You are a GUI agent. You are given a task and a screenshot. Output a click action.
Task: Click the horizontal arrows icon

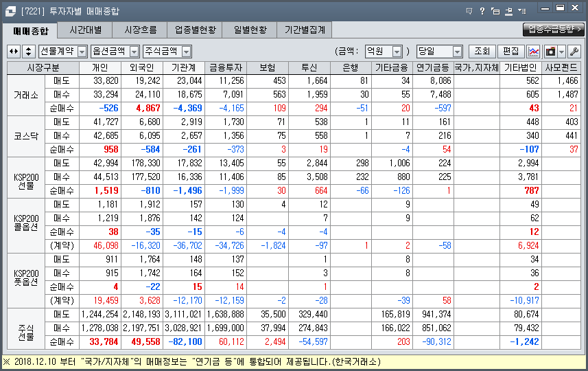(x=14, y=52)
